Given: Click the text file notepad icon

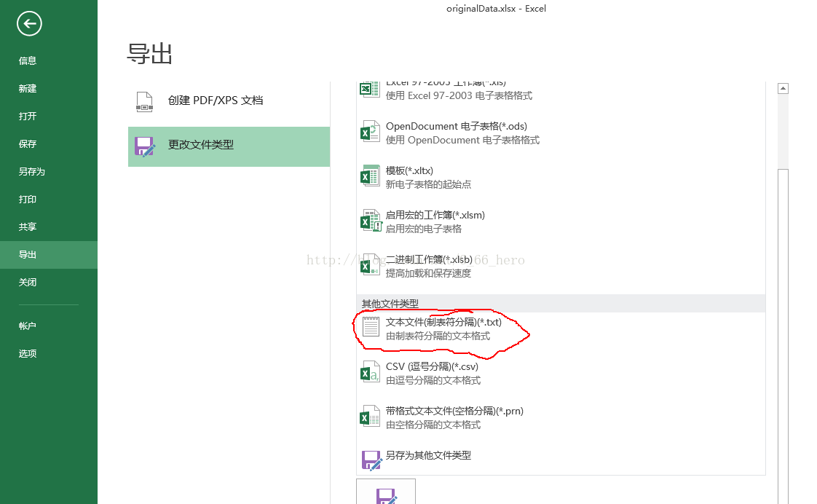Looking at the screenshot, I should [x=371, y=327].
